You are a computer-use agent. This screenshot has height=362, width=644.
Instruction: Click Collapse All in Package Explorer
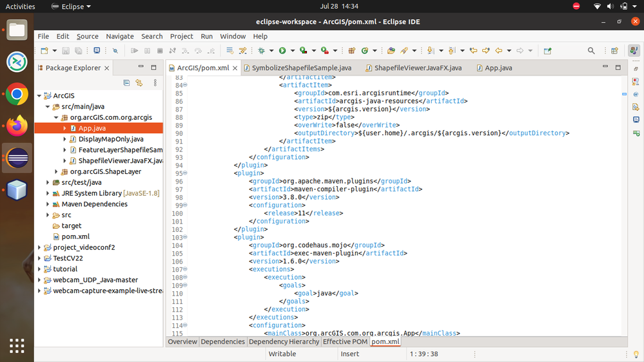click(x=126, y=82)
